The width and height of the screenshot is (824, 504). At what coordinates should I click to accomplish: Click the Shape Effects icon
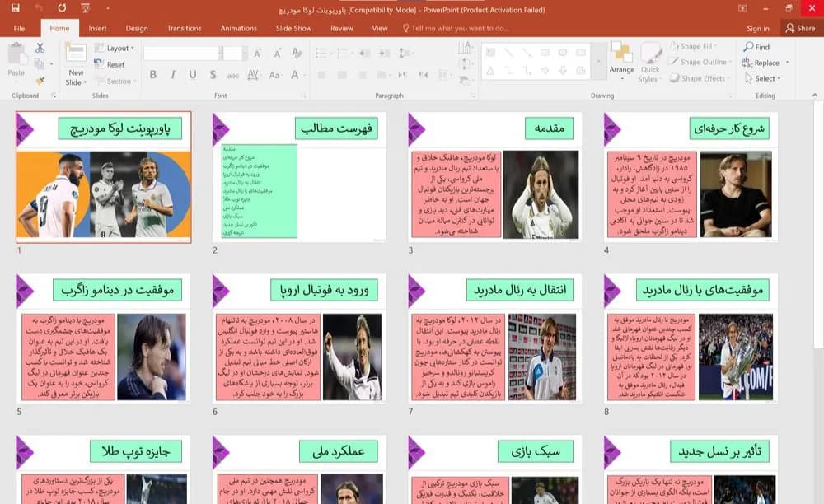click(x=675, y=78)
